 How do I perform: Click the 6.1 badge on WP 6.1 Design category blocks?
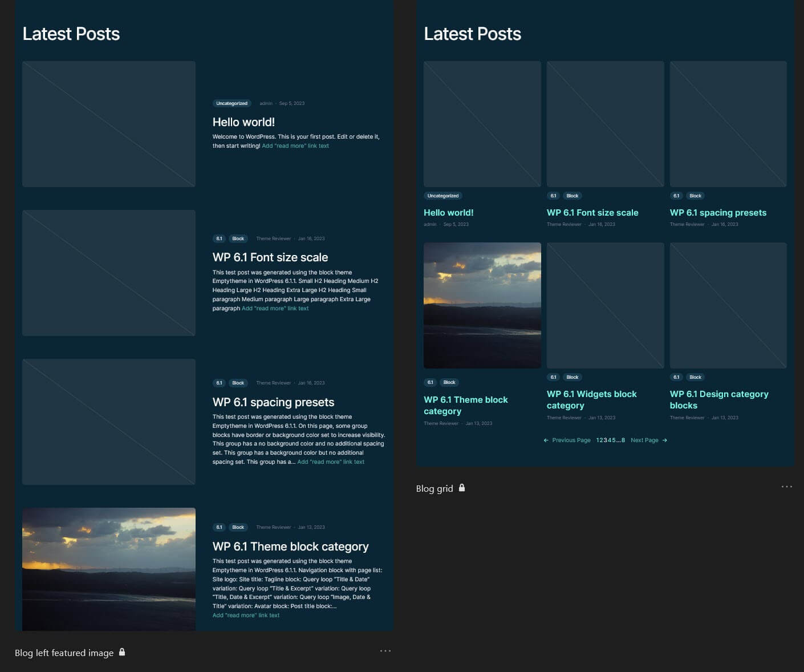click(676, 377)
